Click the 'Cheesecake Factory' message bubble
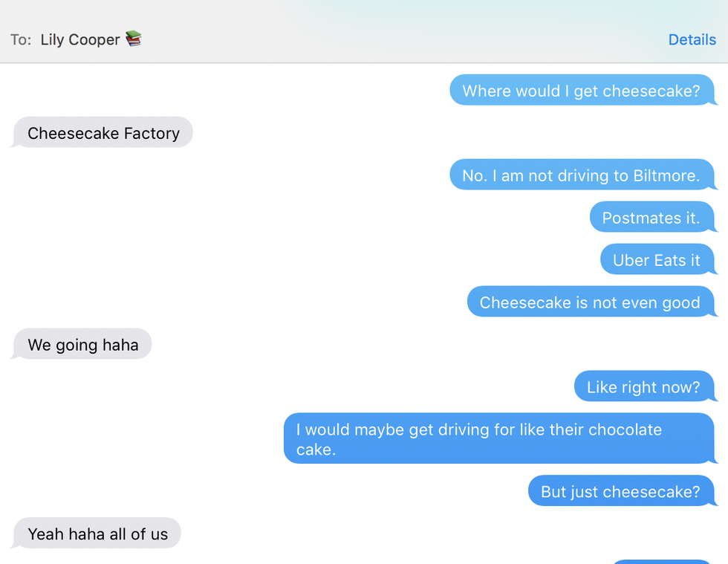This screenshot has height=564, width=728. pos(103,132)
